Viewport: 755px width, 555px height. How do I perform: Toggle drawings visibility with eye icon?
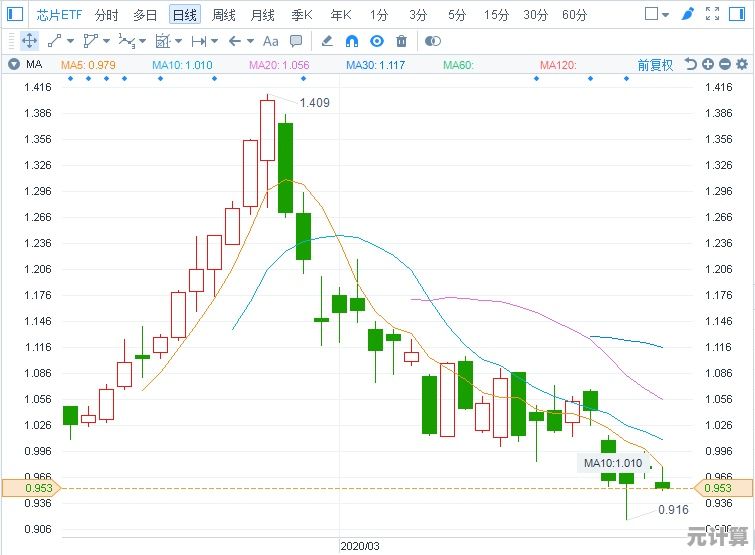[x=377, y=41]
